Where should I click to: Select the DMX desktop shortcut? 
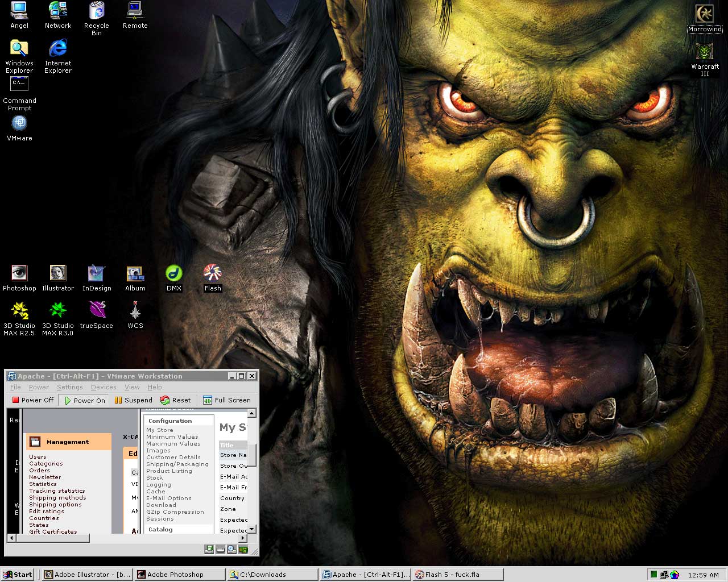174,278
